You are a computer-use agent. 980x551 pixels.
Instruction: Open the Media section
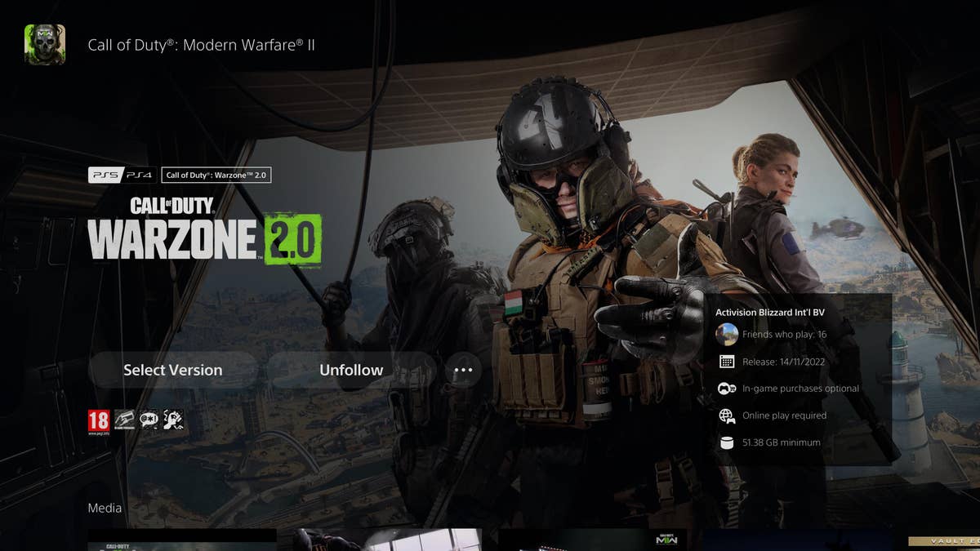105,508
